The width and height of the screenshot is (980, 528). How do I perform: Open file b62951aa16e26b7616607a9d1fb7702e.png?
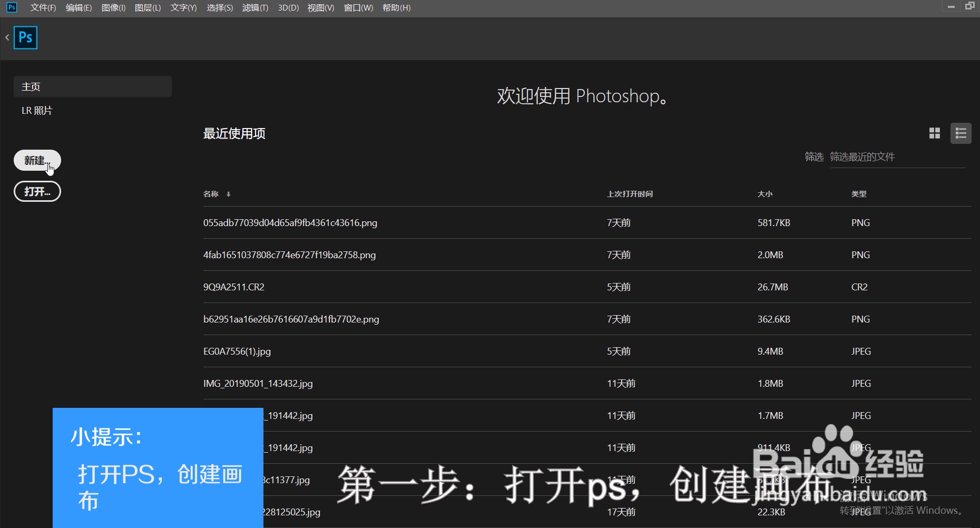(291, 319)
